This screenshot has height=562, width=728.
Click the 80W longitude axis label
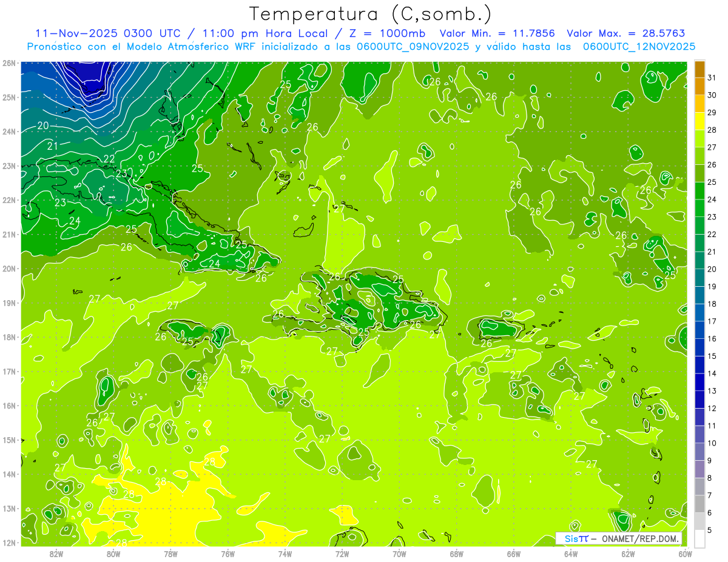113,554
